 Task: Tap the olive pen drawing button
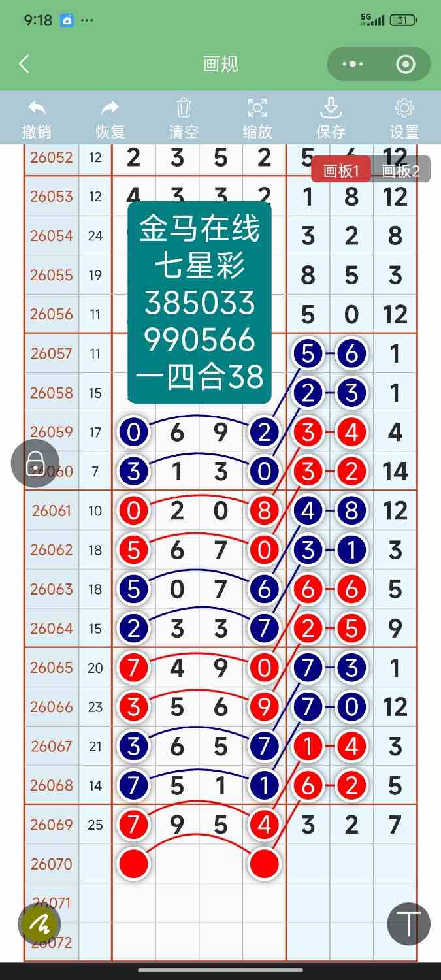[x=39, y=924]
